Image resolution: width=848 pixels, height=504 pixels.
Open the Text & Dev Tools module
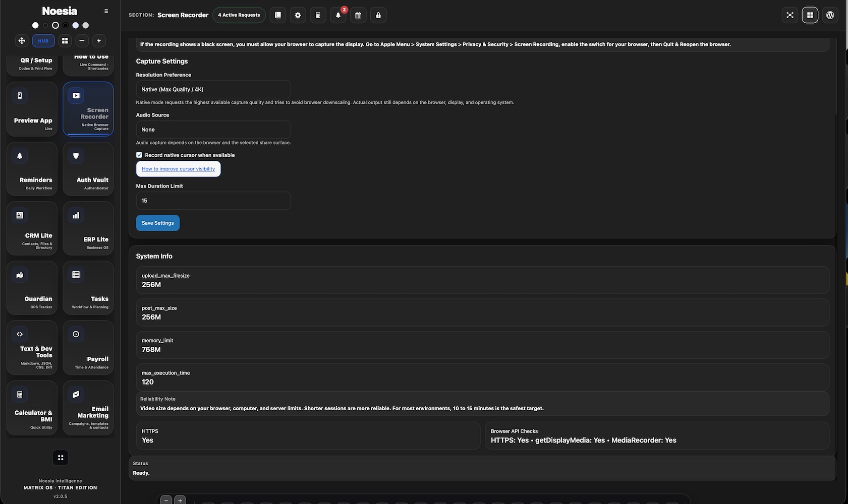point(32,348)
